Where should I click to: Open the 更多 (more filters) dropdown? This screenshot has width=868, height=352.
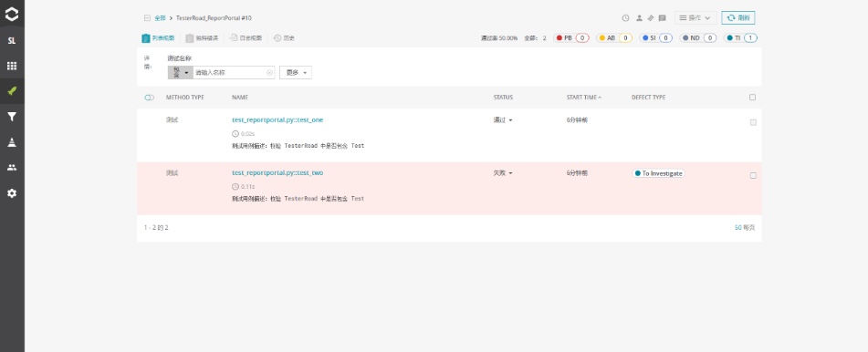296,73
